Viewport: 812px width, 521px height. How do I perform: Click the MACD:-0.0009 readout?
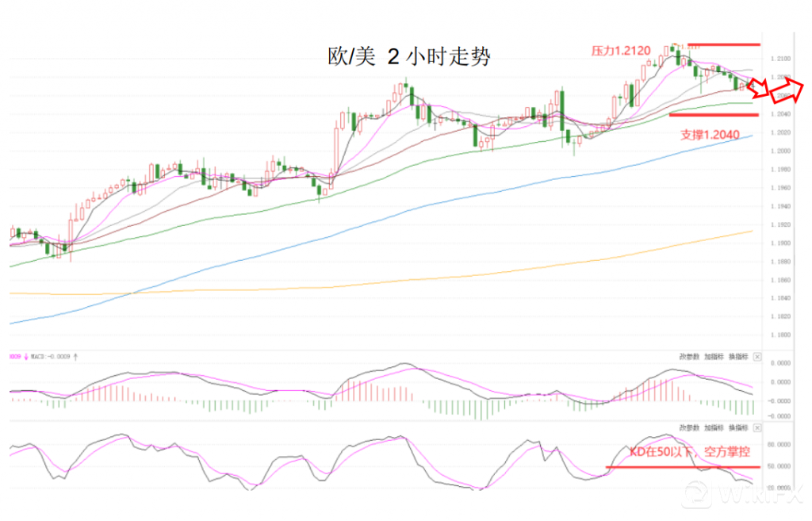tap(50, 357)
